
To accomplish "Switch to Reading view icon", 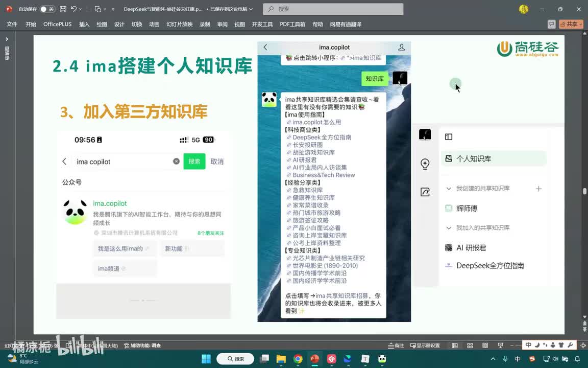I will [485, 346].
